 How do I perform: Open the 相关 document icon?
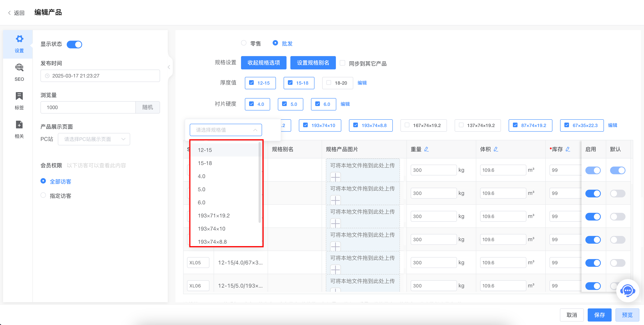pyautogui.click(x=19, y=125)
